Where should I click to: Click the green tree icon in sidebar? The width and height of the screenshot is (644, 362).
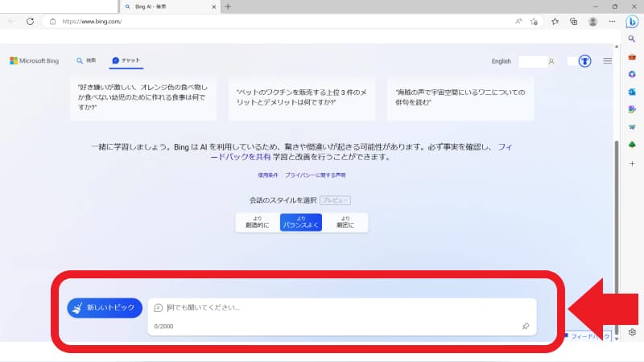pyautogui.click(x=632, y=145)
